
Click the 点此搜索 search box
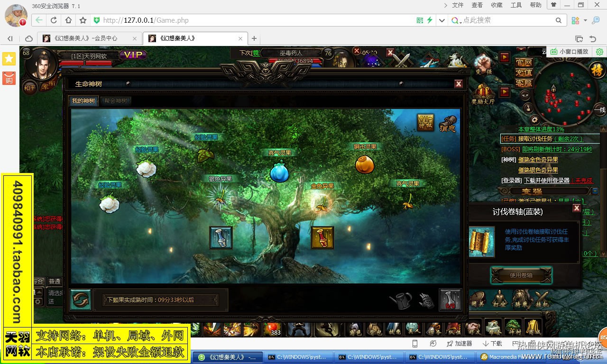click(x=507, y=20)
